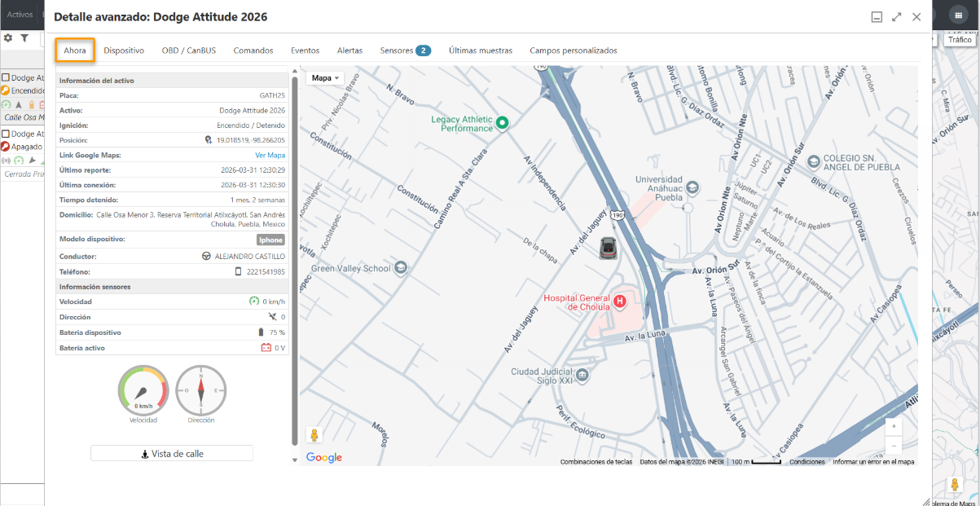Click the Velocidad speedometer gauge
Screen dimensions: 980x506
(143, 390)
